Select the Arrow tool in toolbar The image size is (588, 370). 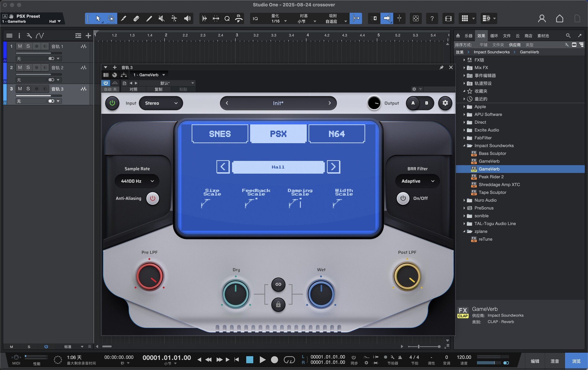tap(98, 19)
